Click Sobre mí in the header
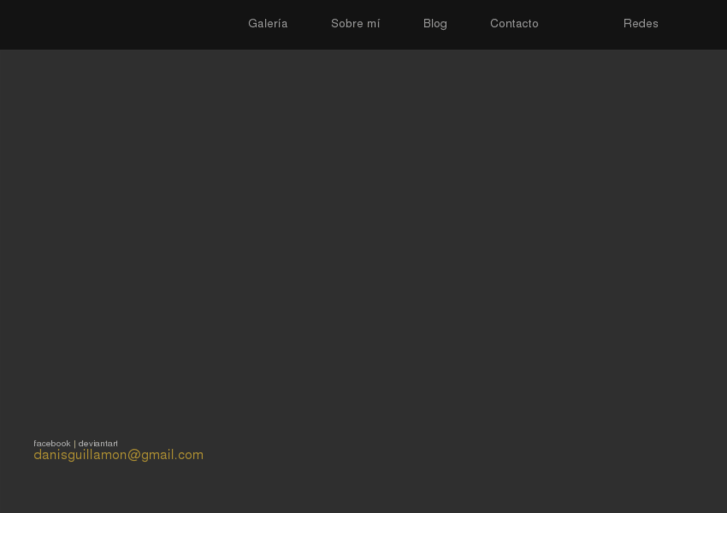Image resolution: width=727 pixels, height=545 pixels. [x=355, y=24]
